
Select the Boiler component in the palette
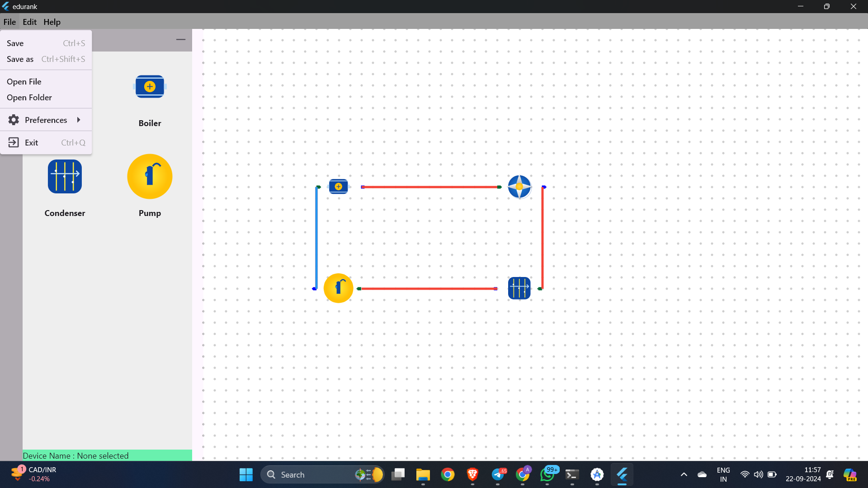point(150,86)
